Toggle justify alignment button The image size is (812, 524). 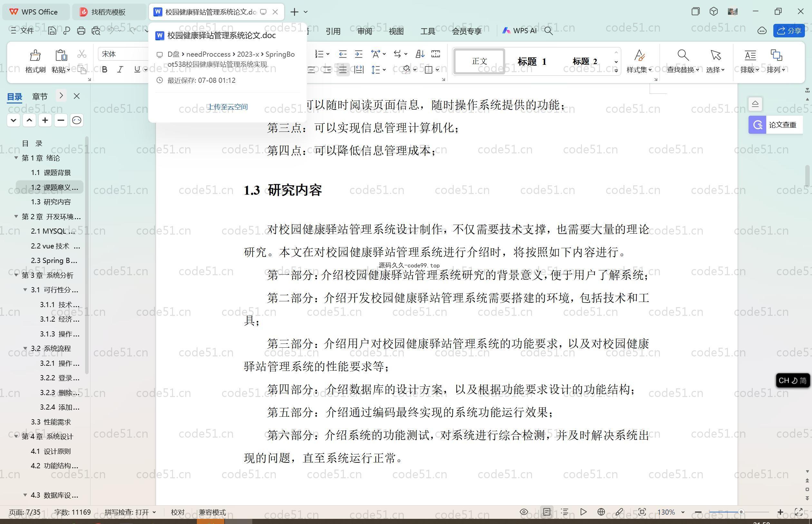(343, 70)
